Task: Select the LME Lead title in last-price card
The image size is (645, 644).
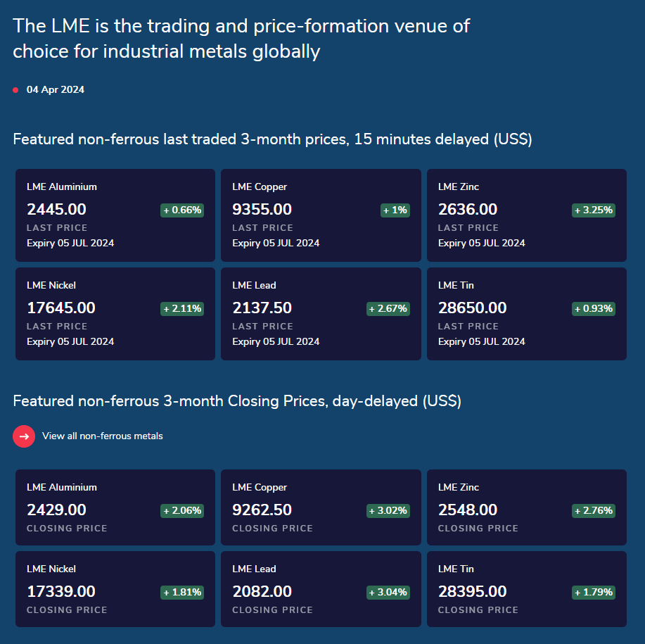Action: click(x=254, y=285)
